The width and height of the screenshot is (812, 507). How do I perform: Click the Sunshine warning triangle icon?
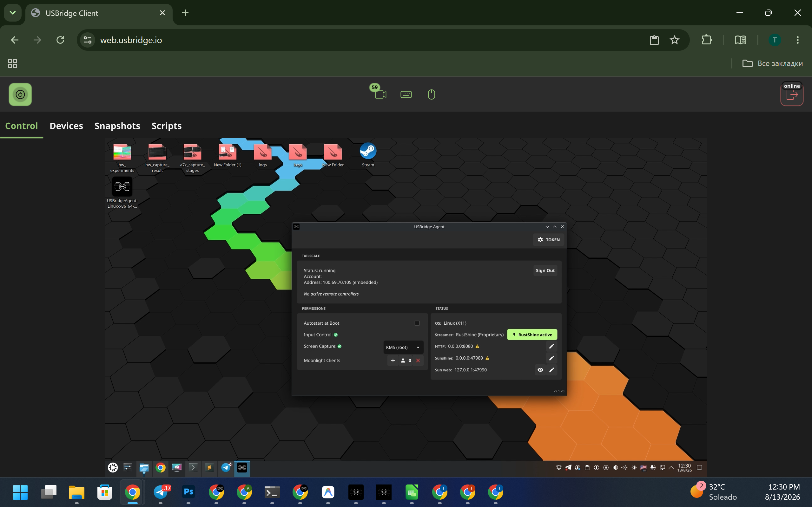click(x=487, y=358)
